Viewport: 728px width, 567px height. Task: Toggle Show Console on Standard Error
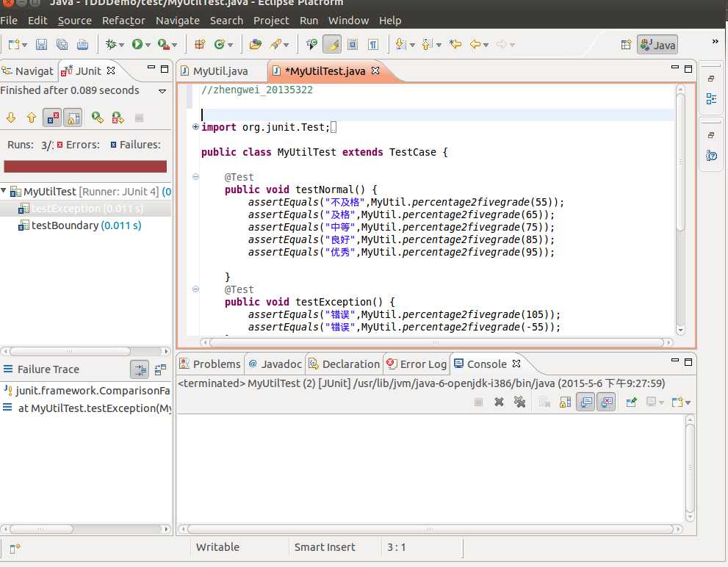pos(606,402)
